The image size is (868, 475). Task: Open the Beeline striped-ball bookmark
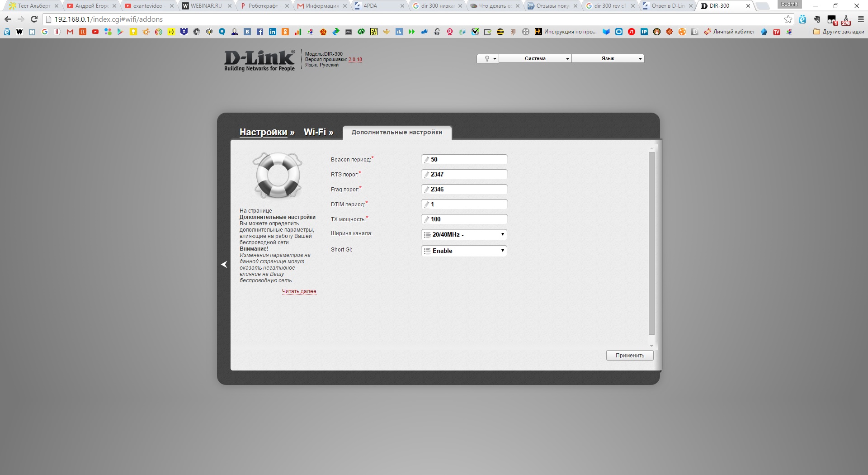click(x=500, y=32)
